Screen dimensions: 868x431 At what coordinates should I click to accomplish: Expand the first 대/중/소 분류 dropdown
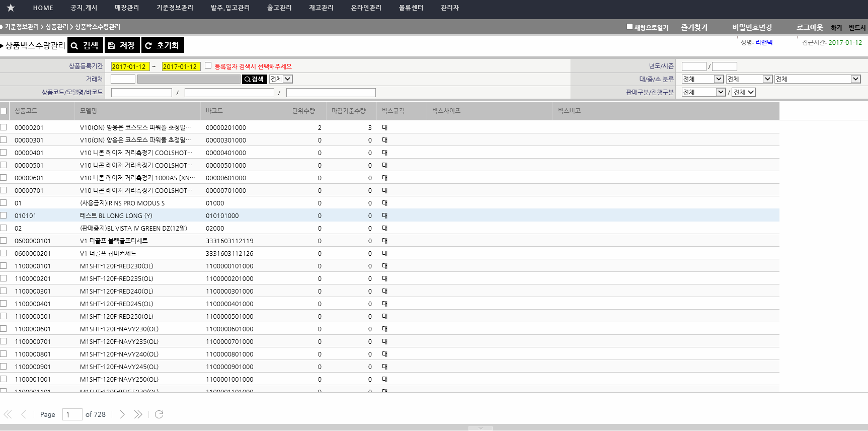point(702,79)
